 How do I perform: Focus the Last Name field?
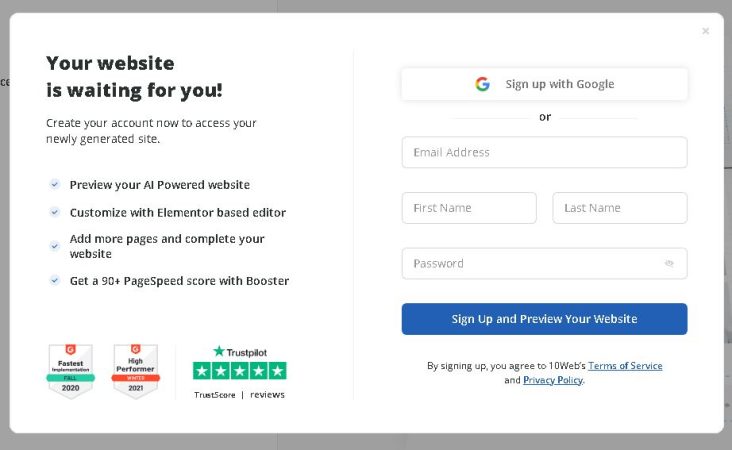coord(620,208)
